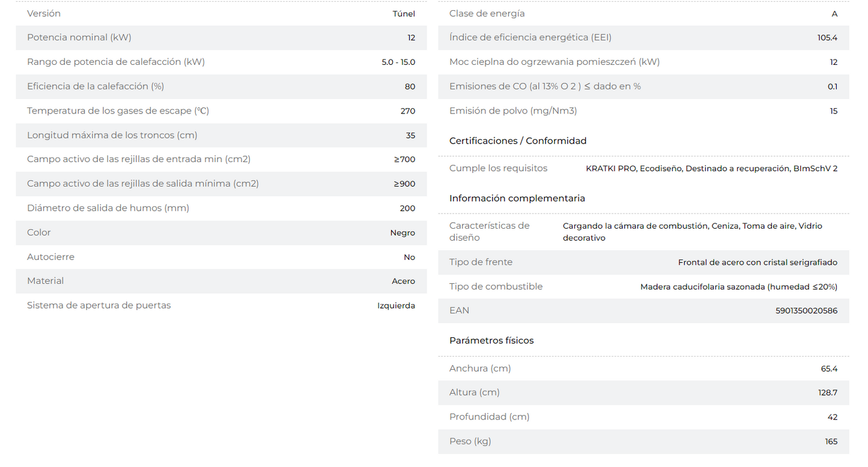Select the Peso (kg) value 165
This screenshot has width=868, height=467.
coord(831,442)
